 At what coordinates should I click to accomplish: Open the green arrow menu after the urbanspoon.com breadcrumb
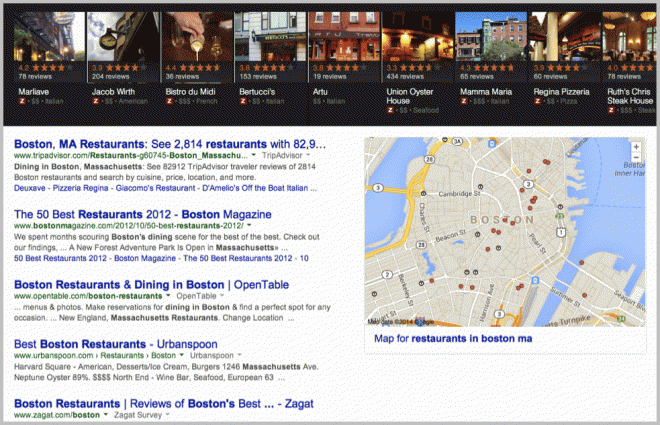[x=181, y=356]
